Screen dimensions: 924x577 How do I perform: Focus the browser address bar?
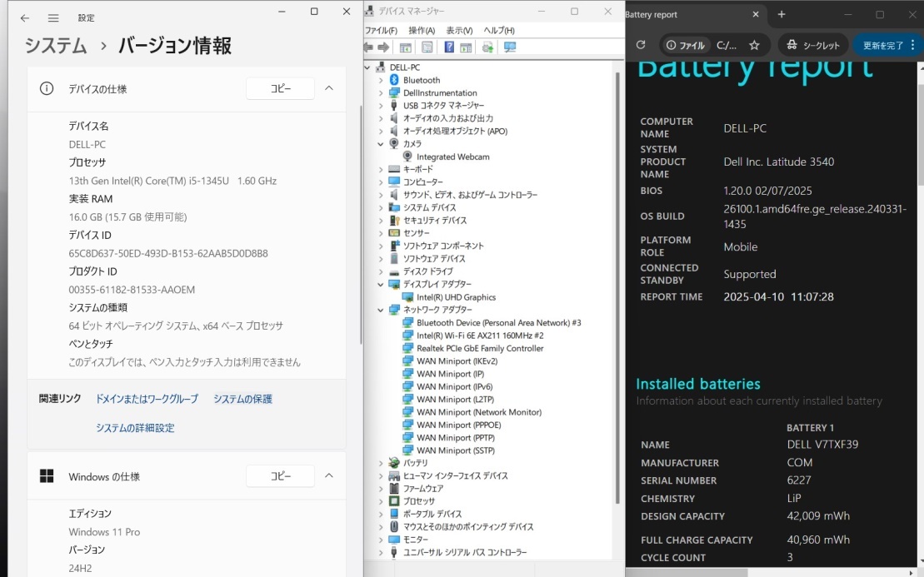(x=727, y=45)
